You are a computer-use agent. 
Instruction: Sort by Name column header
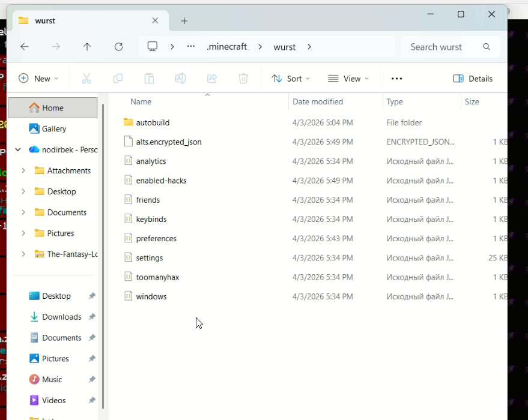coord(141,101)
